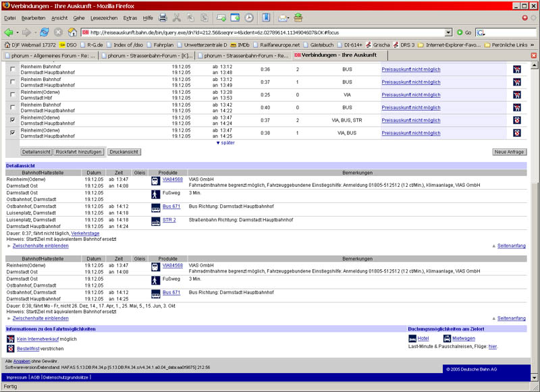Click the browser back arrow
Screen dimensions: 540x392
pos(8,32)
